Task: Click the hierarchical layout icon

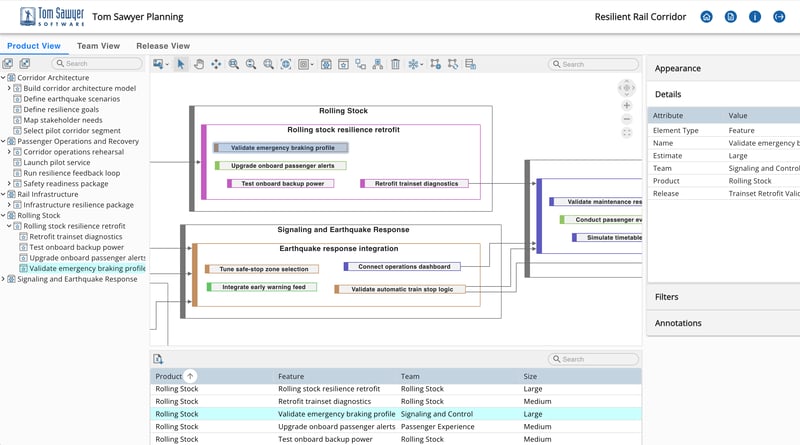Action: (x=378, y=64)
